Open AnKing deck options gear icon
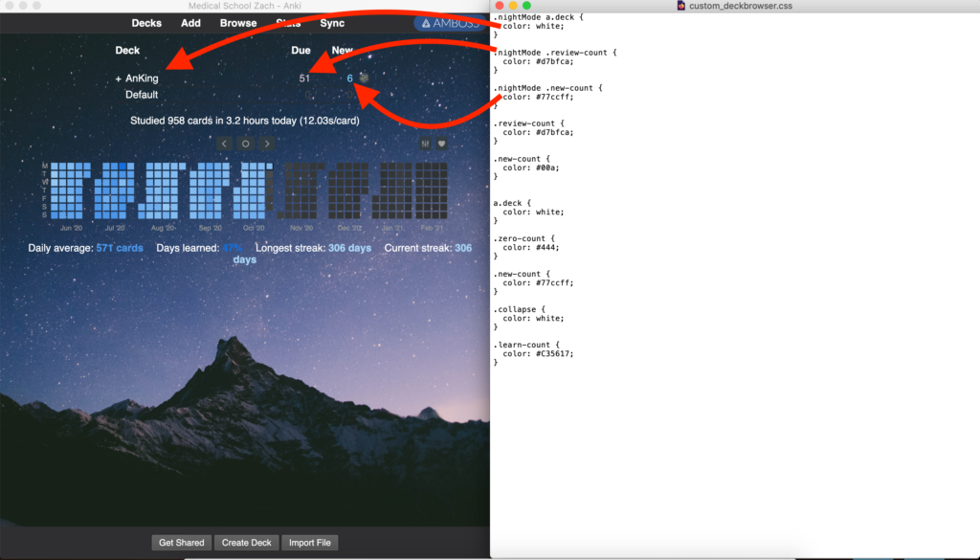 [x=365, y=78]
